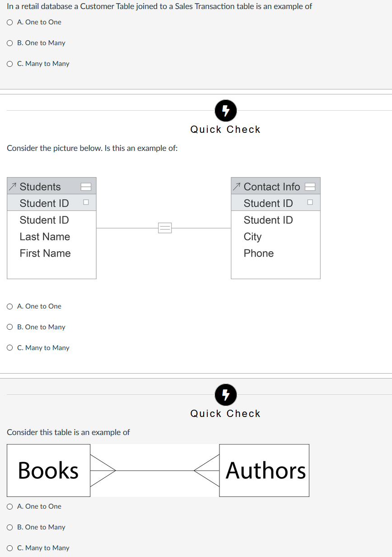Screen dimensions: 392x557
Task: Select 'B. One to Many' for the retail database question
Action: click(x=9, y=43)
